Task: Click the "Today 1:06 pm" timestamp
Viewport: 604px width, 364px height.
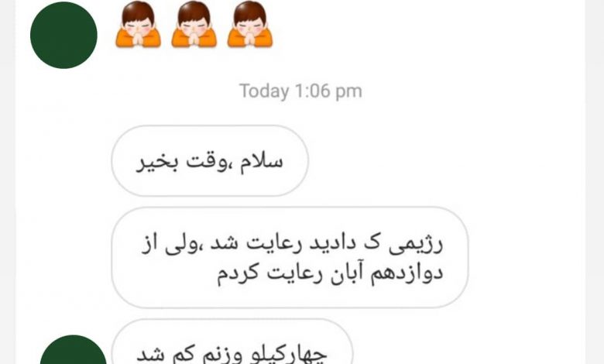Action: tap(301, 91)
